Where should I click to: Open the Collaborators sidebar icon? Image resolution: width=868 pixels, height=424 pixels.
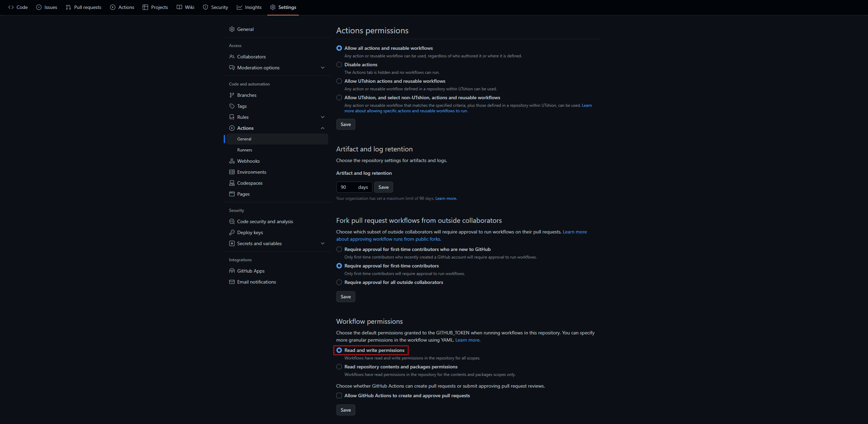232,57
